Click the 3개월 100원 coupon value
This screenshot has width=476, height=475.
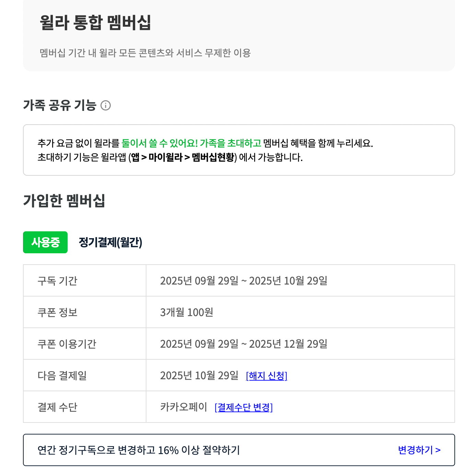point(187,312)
